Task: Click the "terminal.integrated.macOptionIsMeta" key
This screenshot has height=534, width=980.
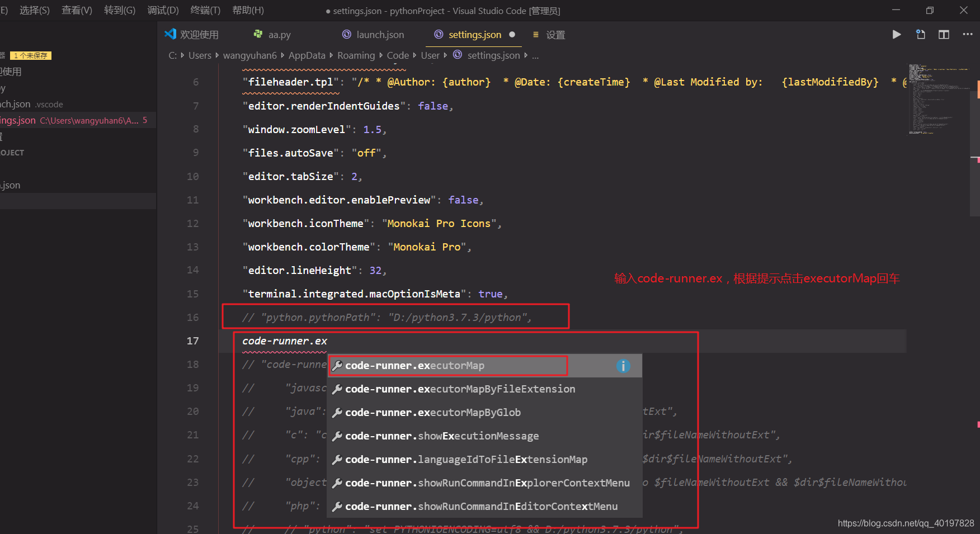Action: (x=355, y=294)
